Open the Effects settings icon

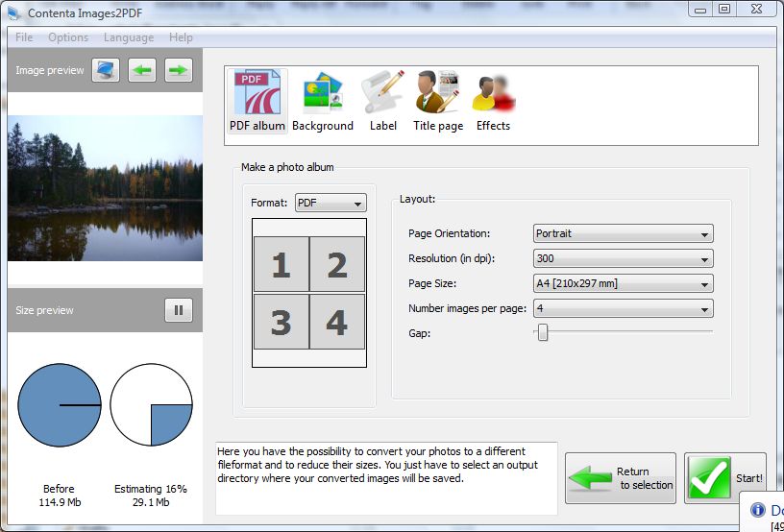(x=493, y=102)
